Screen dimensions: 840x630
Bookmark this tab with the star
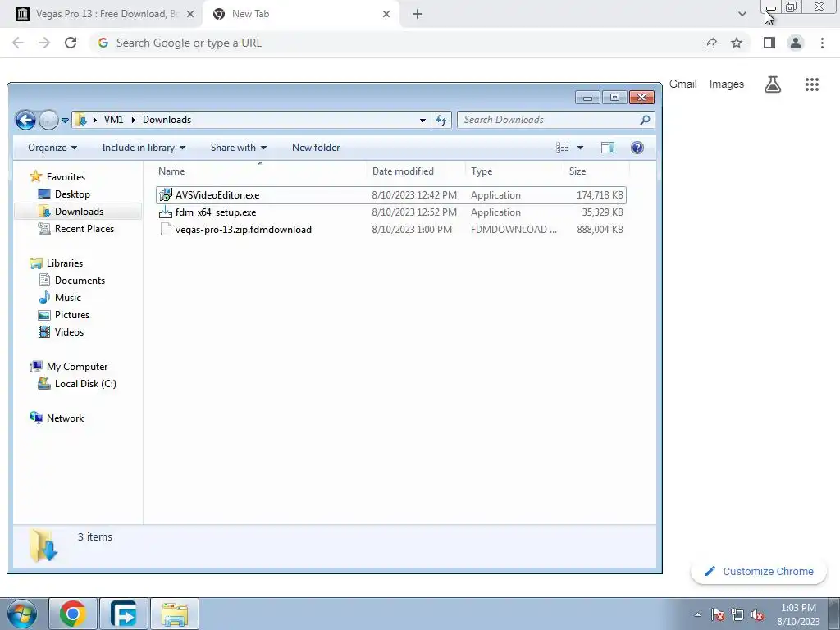pos(737,43)
